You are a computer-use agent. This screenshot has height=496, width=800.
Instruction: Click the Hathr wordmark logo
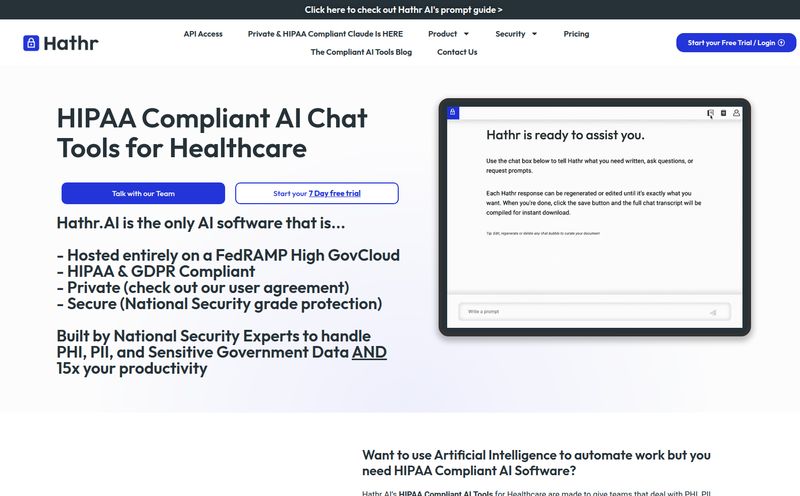click(71, 43)
